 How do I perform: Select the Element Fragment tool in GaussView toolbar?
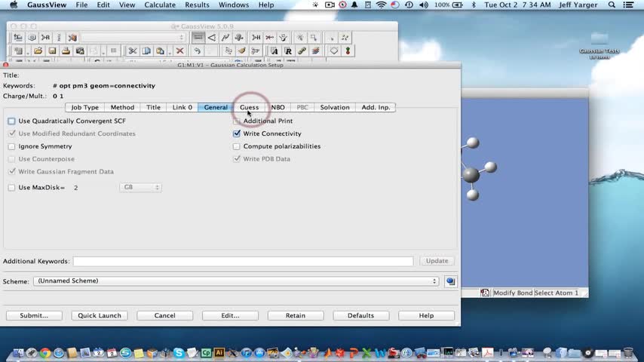18,38
